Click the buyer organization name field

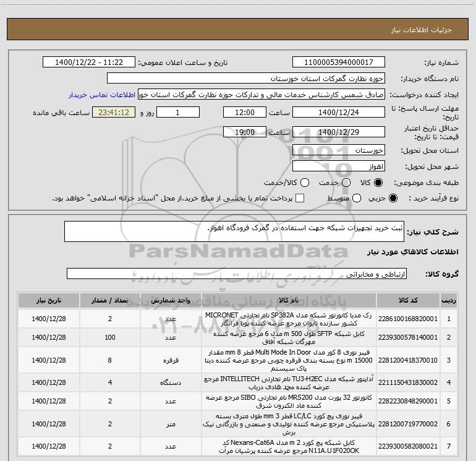[x=246, y=78]
